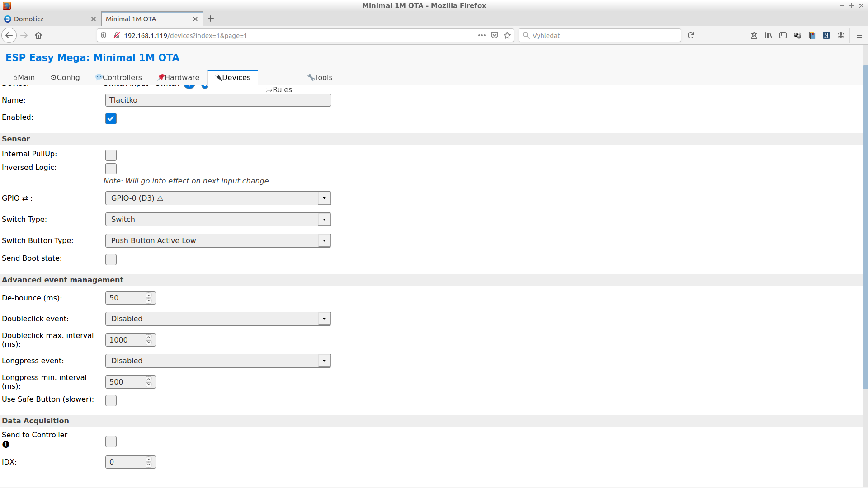This screenshot has height=488, width=868.
Task: Click the Name input field
Action: pos(217,100)
